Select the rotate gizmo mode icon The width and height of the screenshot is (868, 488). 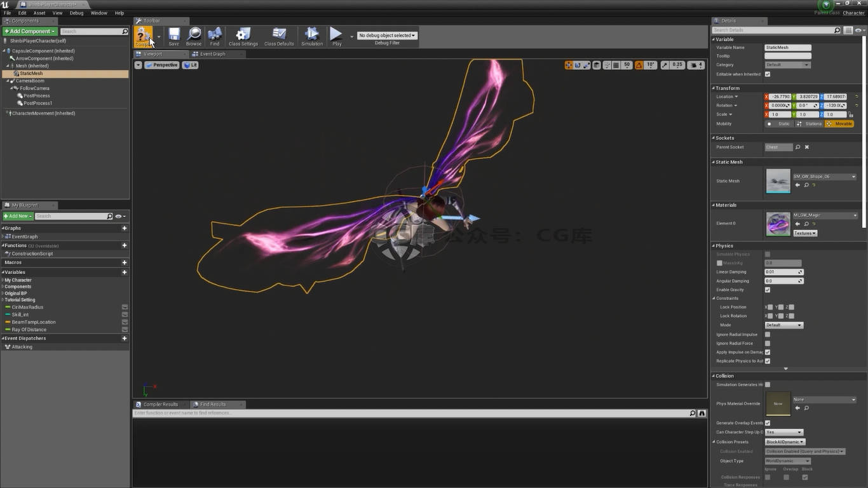(x=578, y=65)
